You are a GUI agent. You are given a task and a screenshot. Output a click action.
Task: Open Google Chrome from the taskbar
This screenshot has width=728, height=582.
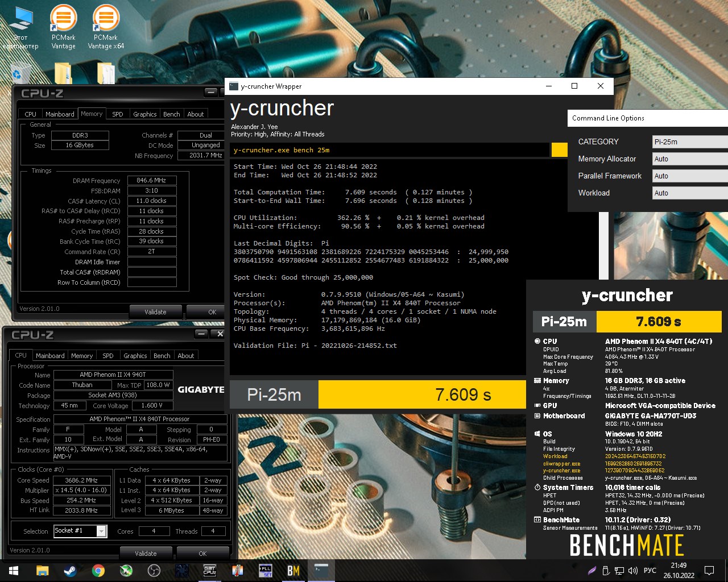tap(98, 571)
